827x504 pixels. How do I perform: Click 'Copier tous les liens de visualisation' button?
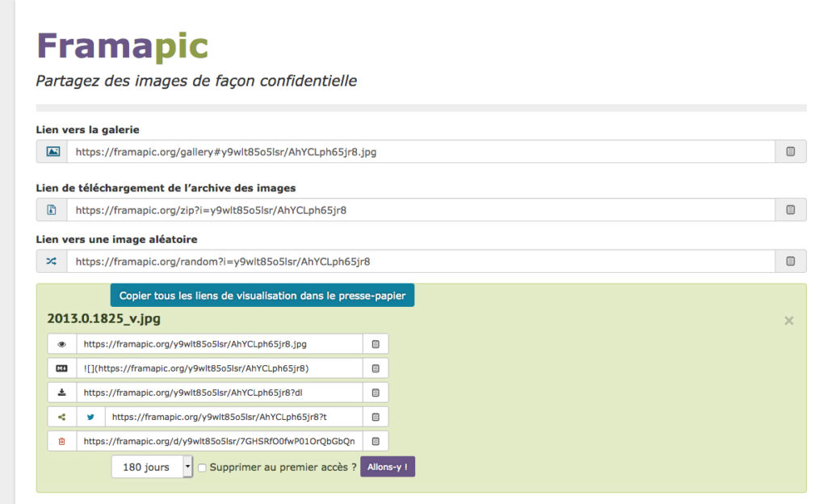262,296
